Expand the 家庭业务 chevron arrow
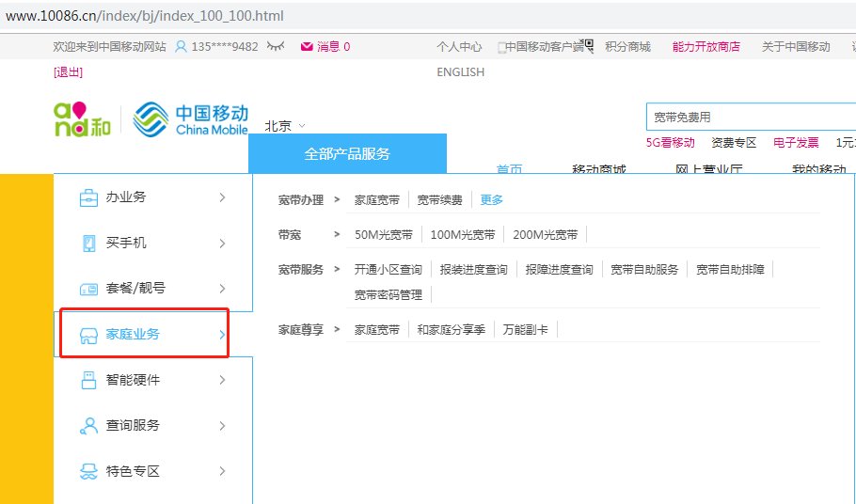This screenshot has width=856, height=504. 222,335
